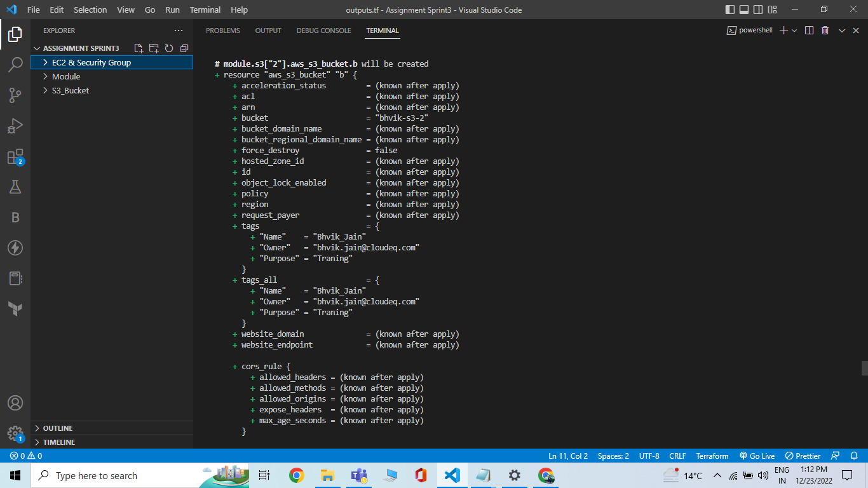Screen dimensions: 868x488
Task: Start Go Live server from status bar
Action: [757, 456]
